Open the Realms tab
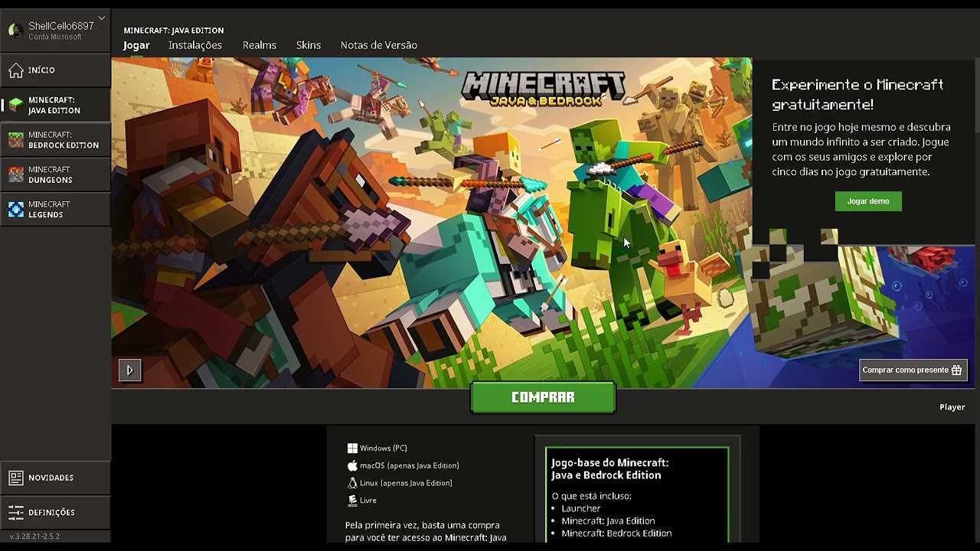 (x=260, y=45)
